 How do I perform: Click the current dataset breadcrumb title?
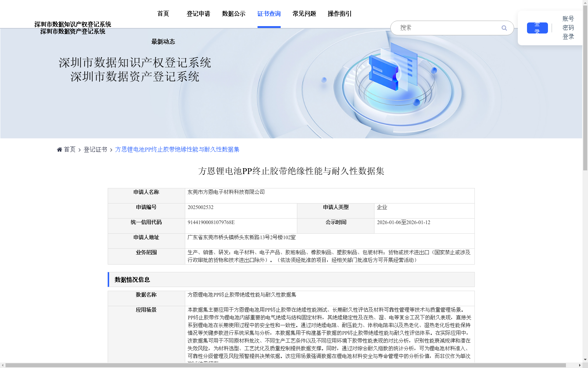coord(177,149)
